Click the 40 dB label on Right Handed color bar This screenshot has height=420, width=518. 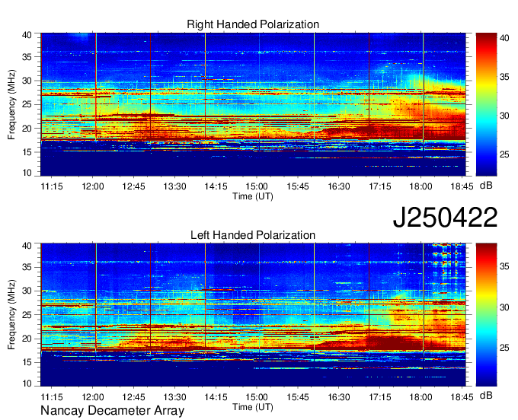(x=504, y=38)
